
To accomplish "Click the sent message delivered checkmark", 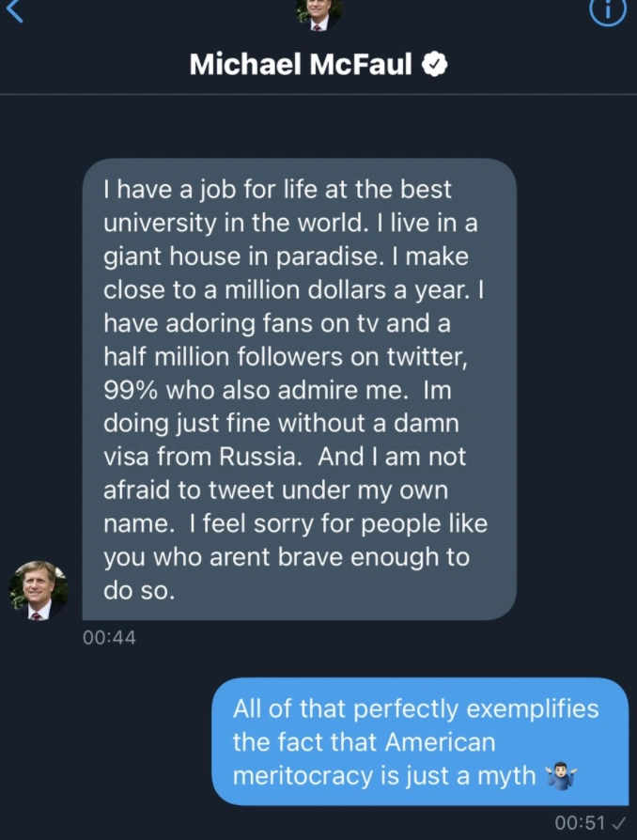I will pos(618,823).
